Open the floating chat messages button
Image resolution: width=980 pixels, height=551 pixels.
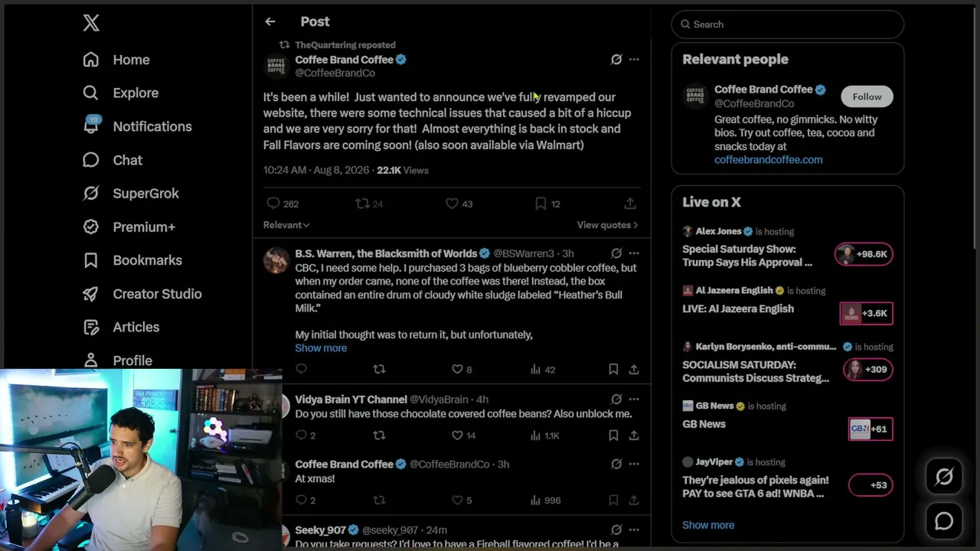(944, 521)
